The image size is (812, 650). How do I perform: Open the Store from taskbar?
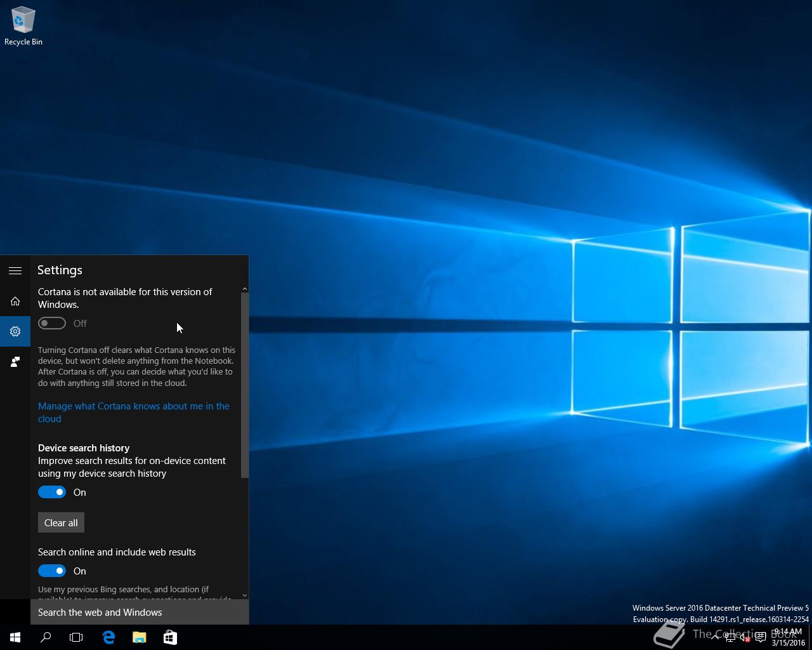(x=170, y=637)
